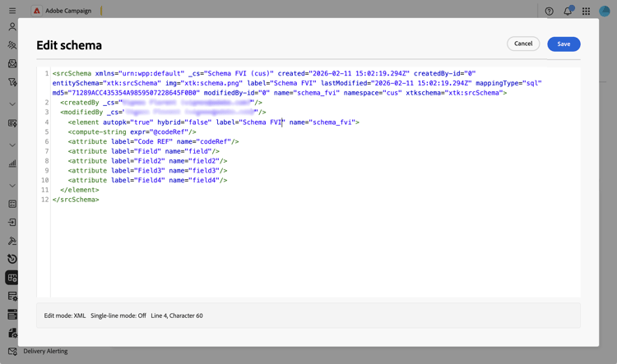Viewport: 617px width, 364px height.
Task: Open the history clock icon in sidebar
Action: pos(12,259)
